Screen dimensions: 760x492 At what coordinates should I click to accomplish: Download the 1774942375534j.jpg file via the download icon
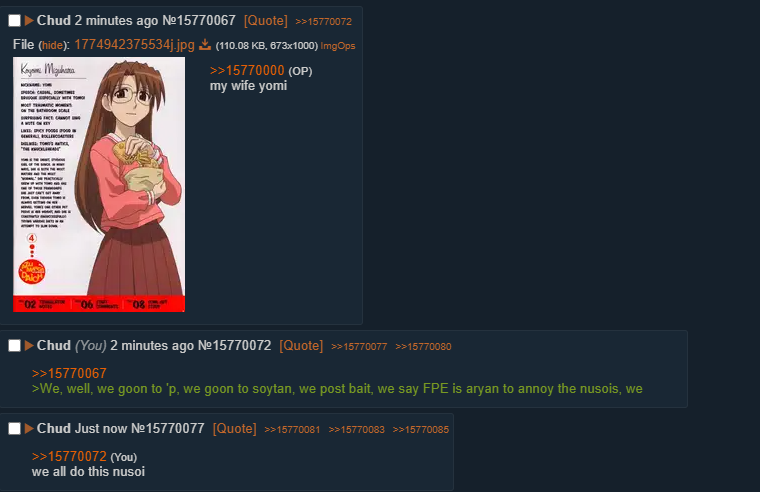205,45
